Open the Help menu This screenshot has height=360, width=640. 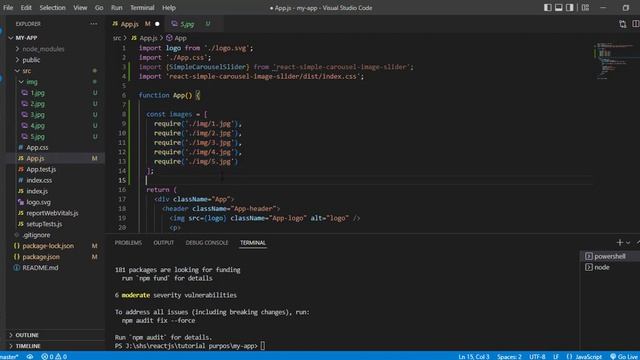click(169, 8)
